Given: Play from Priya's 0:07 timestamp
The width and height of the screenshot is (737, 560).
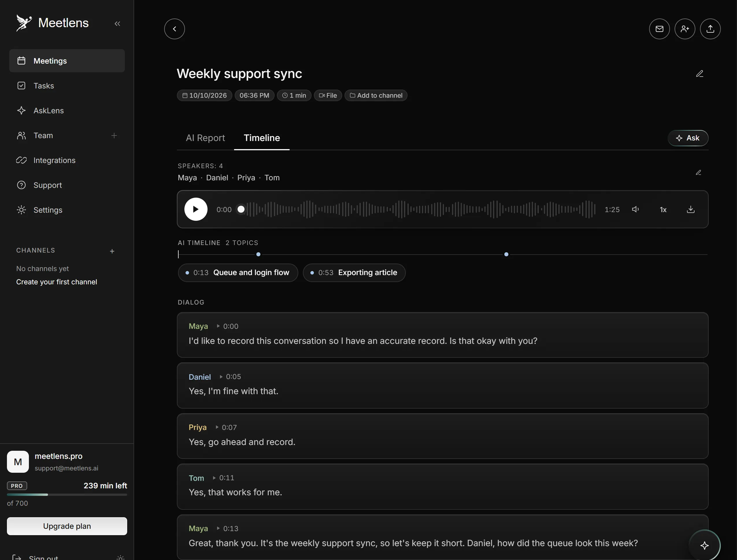Looking at the screenshot, I should (226, 427).
